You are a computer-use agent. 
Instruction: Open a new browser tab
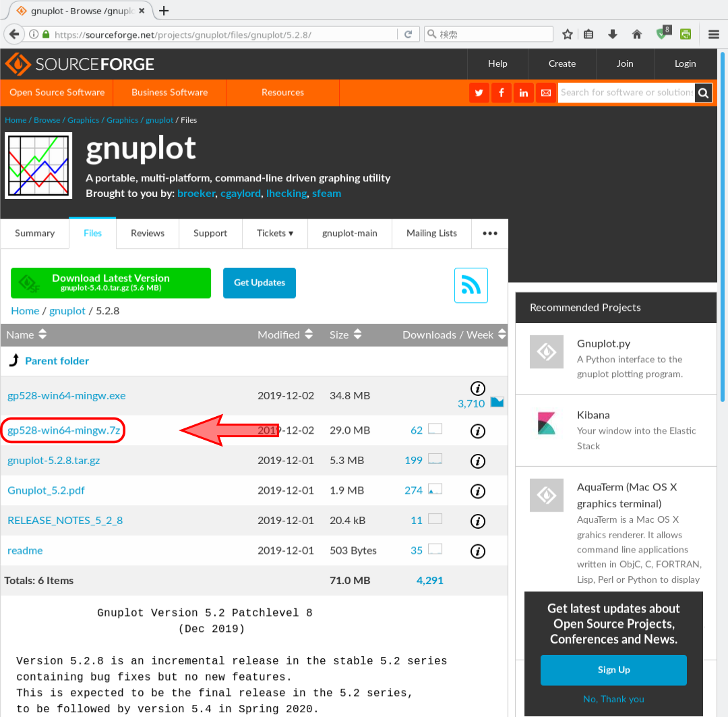pyautogui.click(x=164, y=11)
